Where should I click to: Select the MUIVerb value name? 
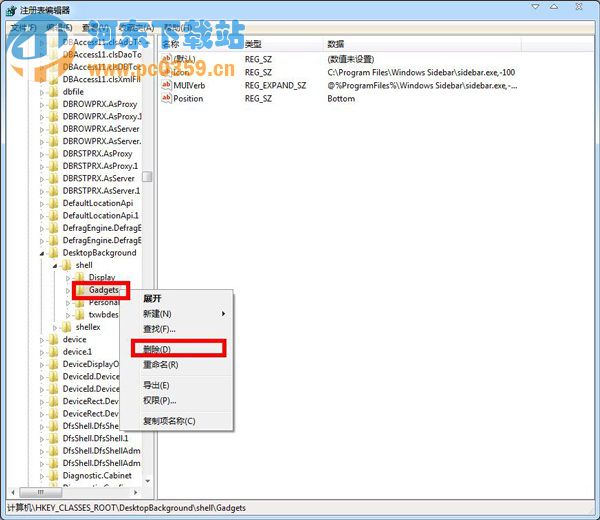click(189, 85)
